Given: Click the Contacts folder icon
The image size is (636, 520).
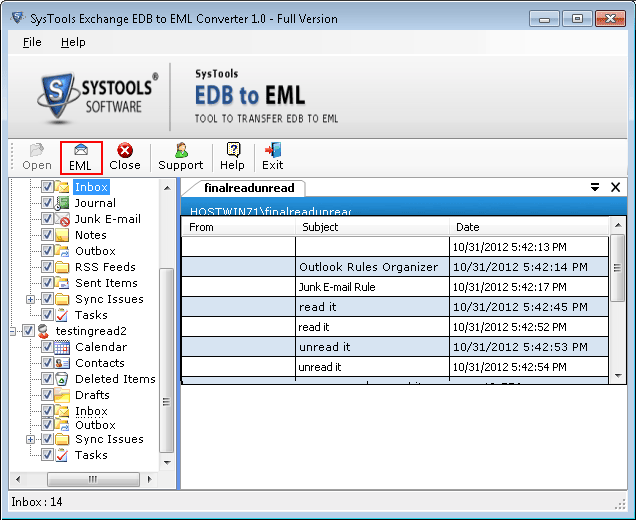Looking at the screenshot, I should click(62, 363).
